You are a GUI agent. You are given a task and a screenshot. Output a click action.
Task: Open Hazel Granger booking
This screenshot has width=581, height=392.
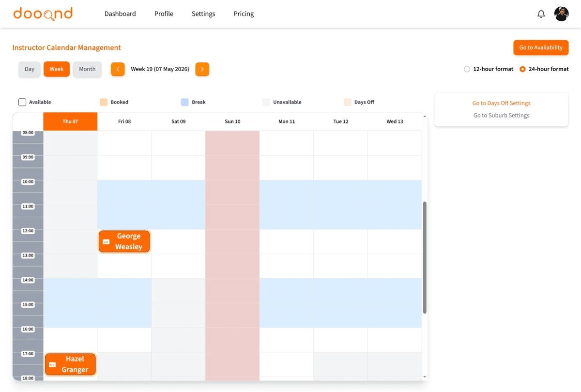[70, 364]
